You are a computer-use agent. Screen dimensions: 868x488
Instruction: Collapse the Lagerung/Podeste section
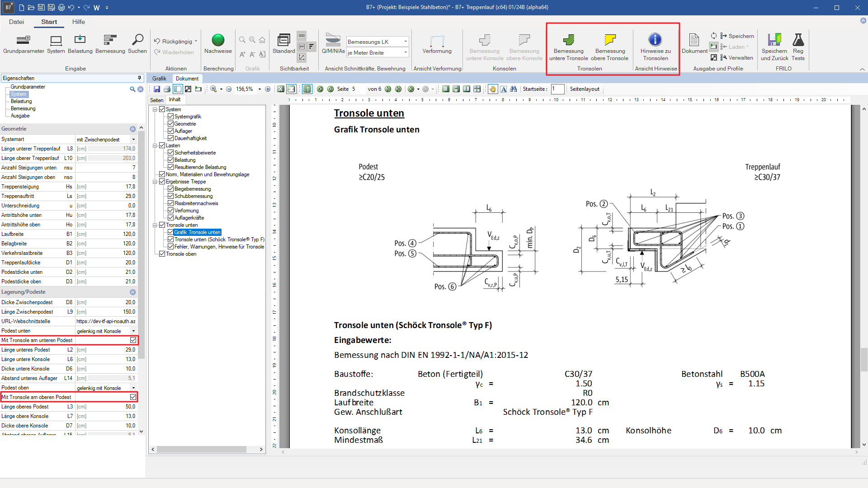coord(132,292)
